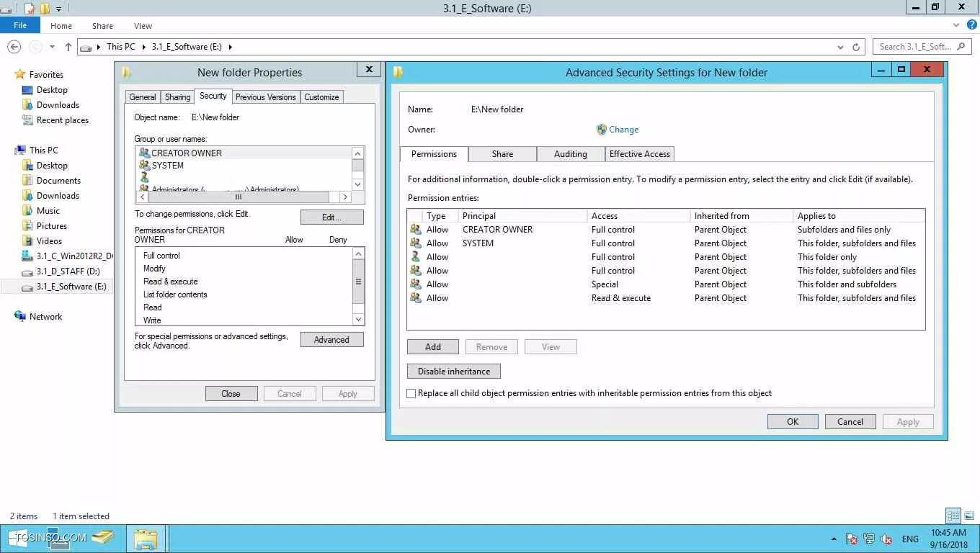Screen dimensions: 980x553
Task: Click the Up arrow navigation icon
Action: (x=68, y=47)
